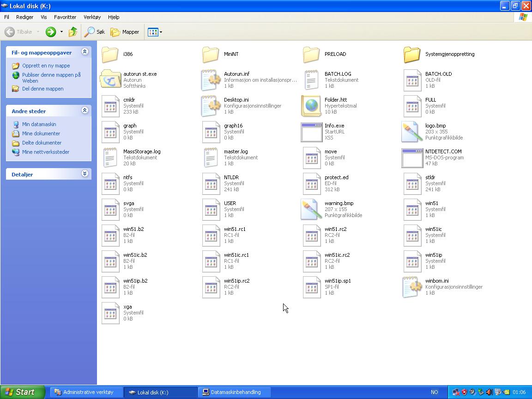Screen dimensions: 532x399
Task: Select the BATCH.LOG file icon
Action: point(311,80)
